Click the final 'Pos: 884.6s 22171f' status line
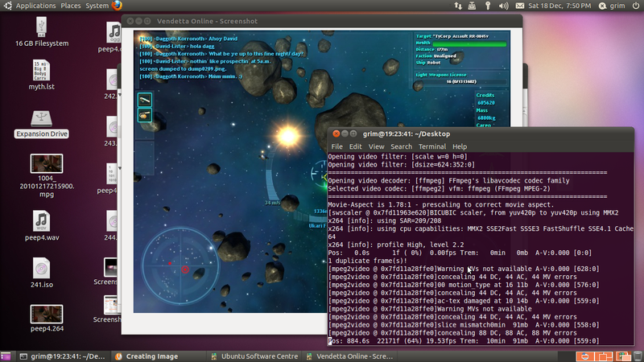 [x=464, y=340]
